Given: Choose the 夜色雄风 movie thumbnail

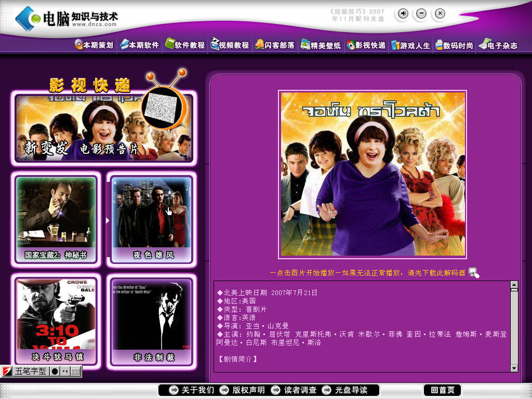Looking at the screenshot, I should 151,219.
